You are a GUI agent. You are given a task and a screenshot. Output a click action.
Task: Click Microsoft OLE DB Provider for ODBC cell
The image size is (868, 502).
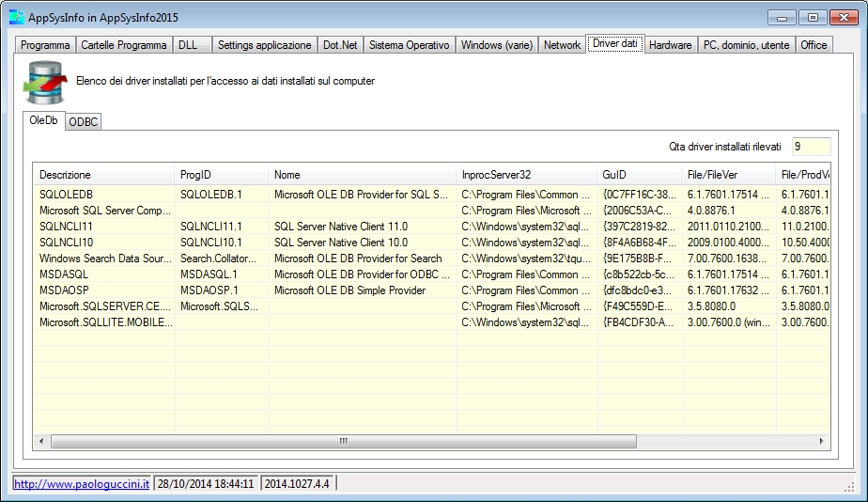362,275
